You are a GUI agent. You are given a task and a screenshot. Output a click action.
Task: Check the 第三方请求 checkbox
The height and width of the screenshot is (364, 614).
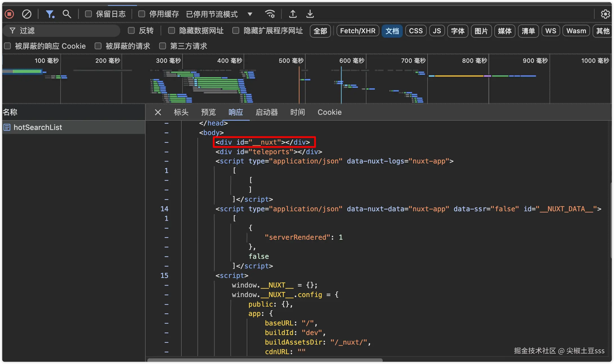coord(163,46)
